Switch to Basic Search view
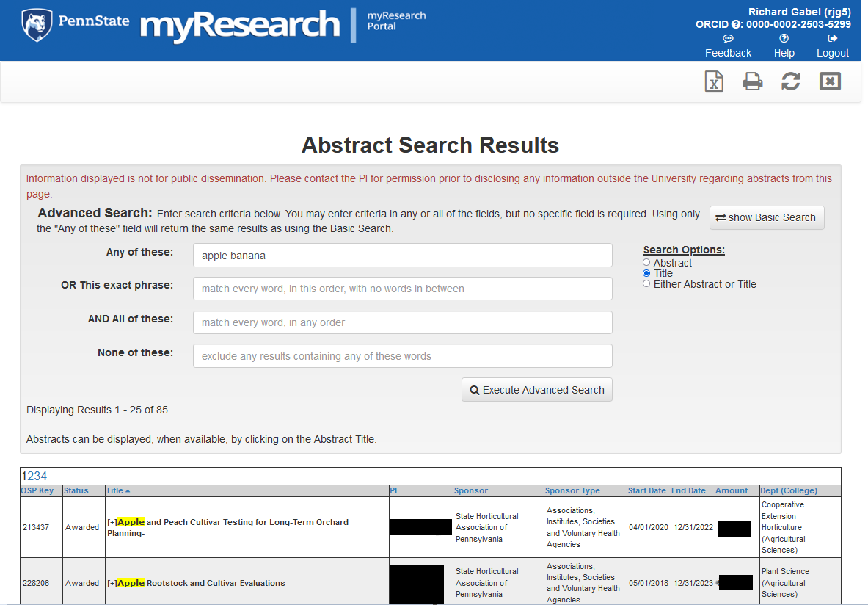 tap(766, 217)
